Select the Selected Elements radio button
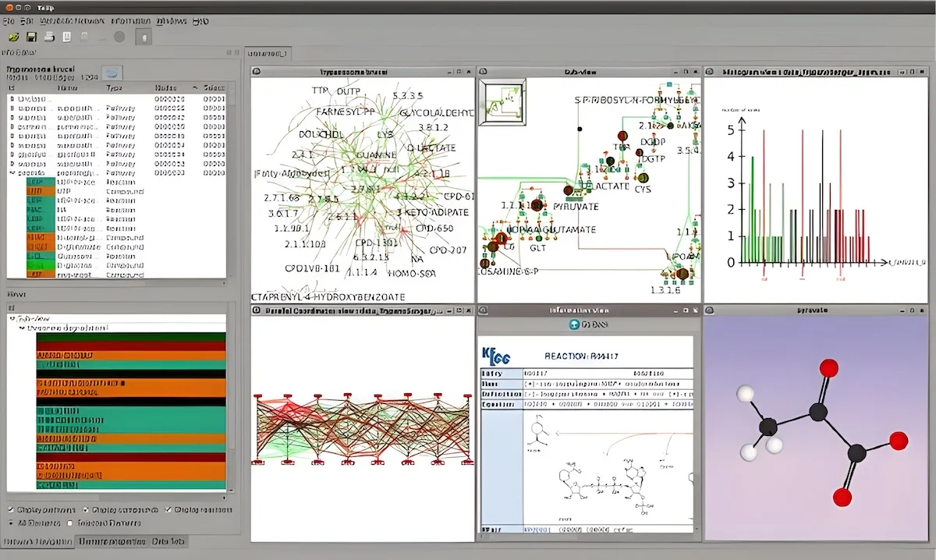 [x=71, y=523]
